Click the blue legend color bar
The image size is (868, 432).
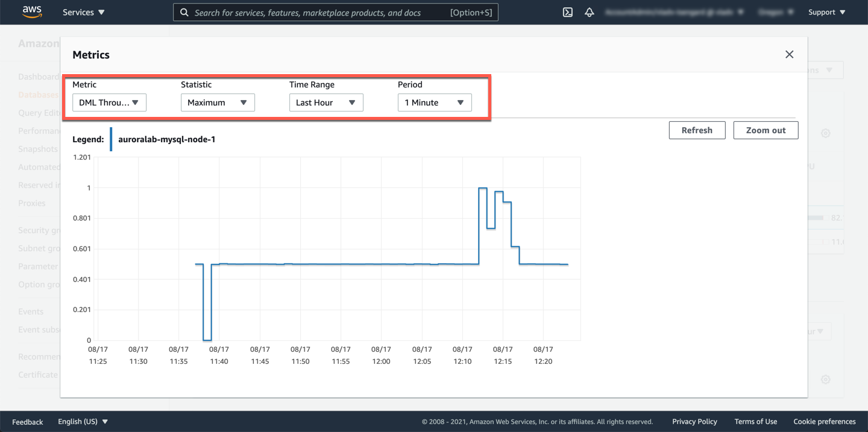pos(111,139)
